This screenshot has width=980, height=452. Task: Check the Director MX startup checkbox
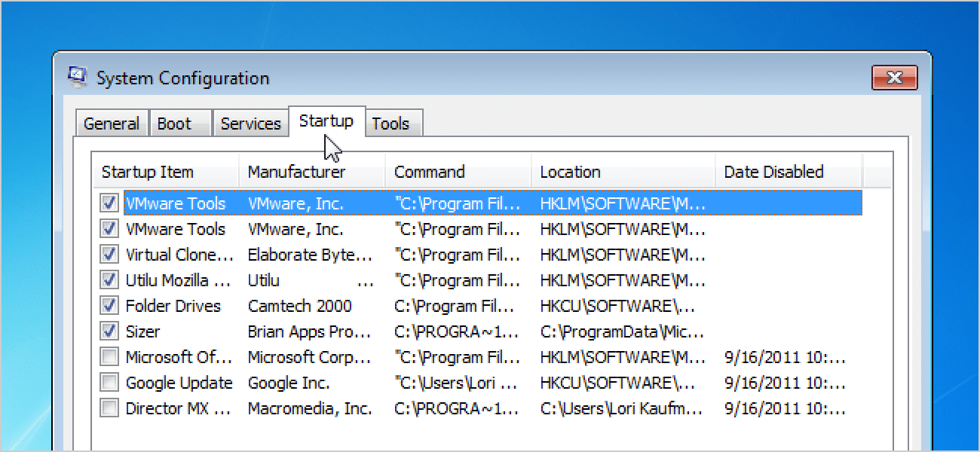click(x=110, y=408)
